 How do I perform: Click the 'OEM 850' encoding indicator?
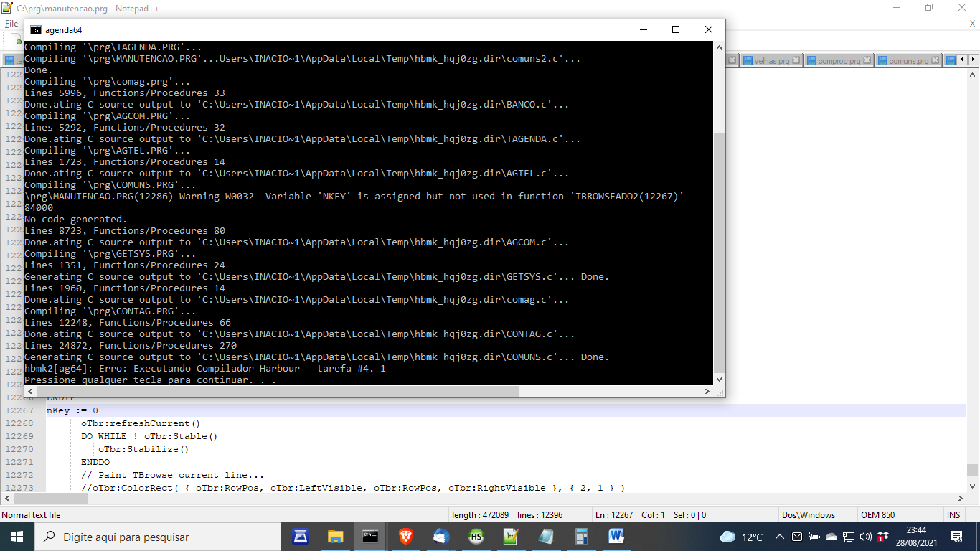[878, 515]
